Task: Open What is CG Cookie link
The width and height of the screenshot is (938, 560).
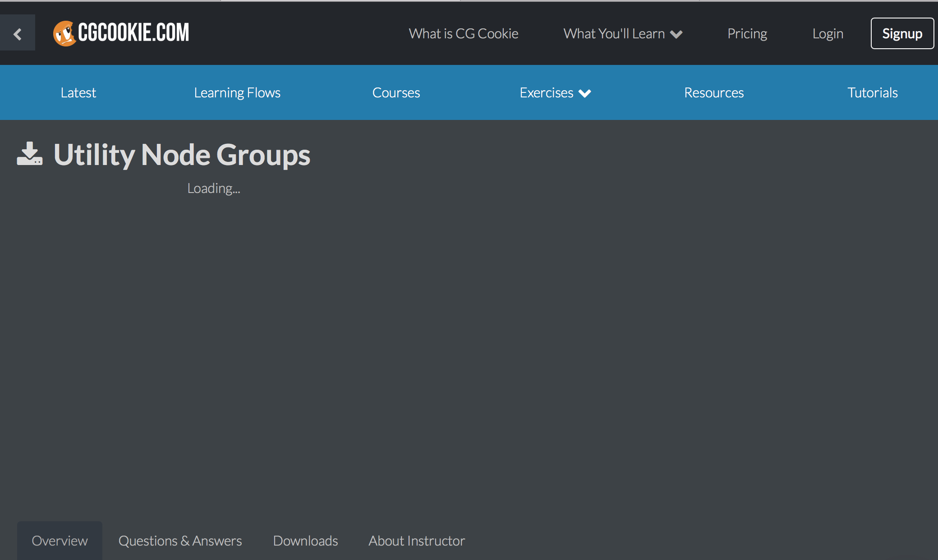Action: [x=463, y=34]
